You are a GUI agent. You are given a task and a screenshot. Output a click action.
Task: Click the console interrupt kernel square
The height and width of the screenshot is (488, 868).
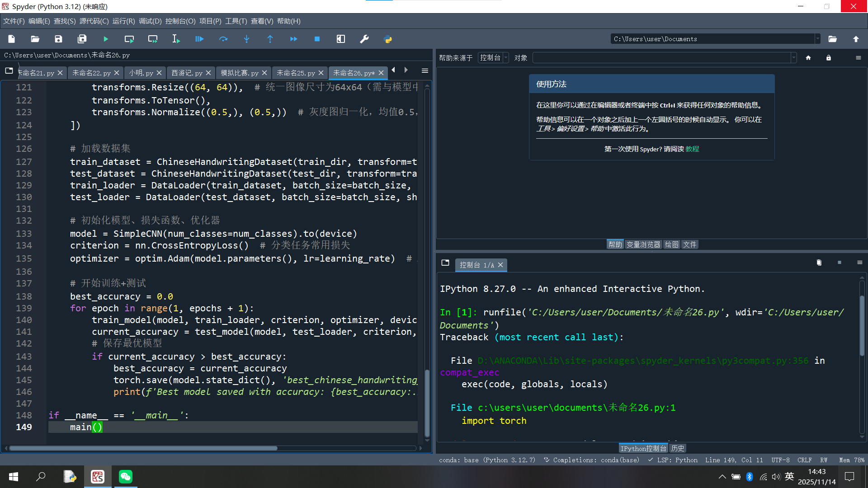840,263
